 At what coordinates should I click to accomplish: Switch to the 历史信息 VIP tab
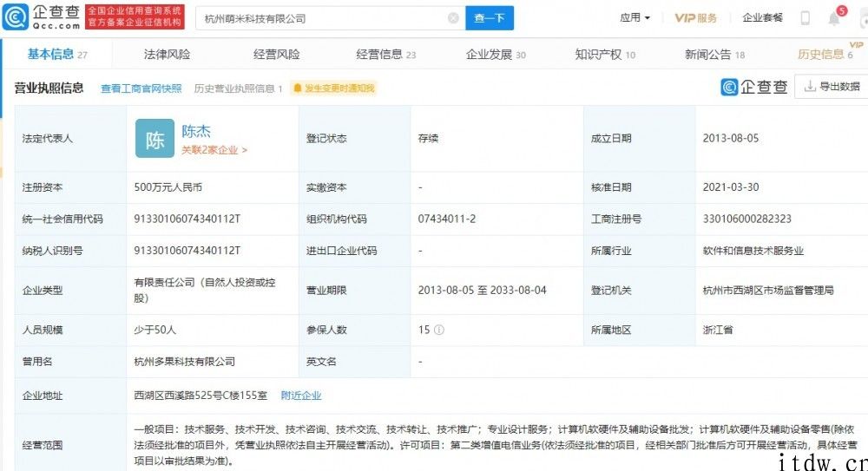point(825,55)
